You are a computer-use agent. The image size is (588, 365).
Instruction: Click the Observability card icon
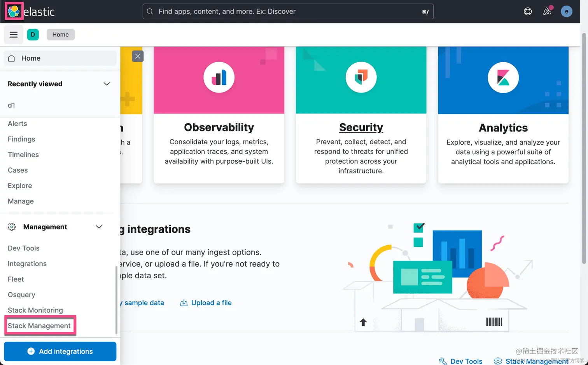(x=219, y=77)
